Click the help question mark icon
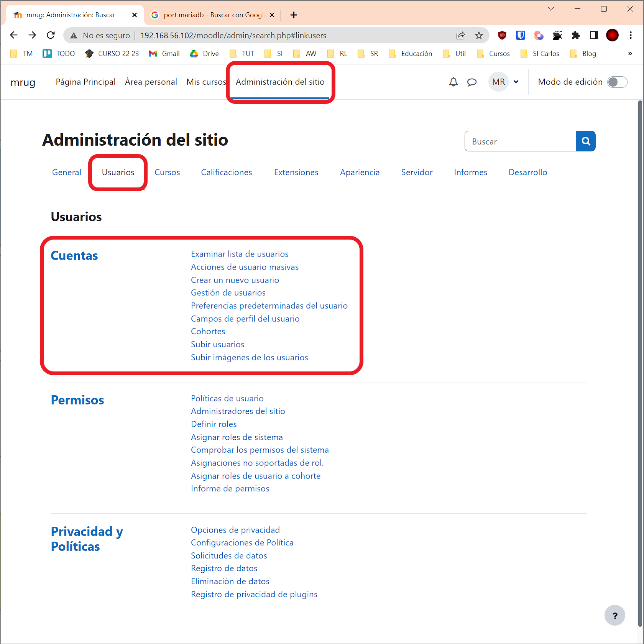Screen dimensions: 644x644 (x=615, y=615)
